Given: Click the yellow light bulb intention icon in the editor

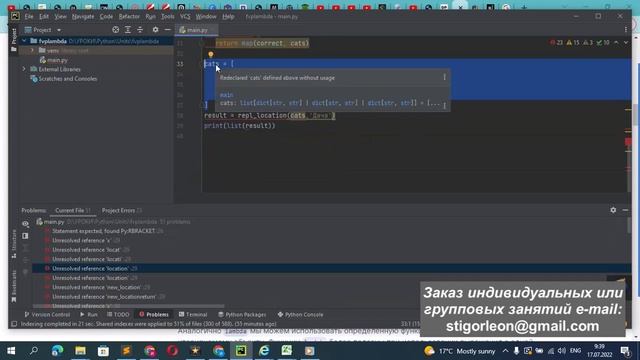Looking at the screenshot, I should [211, 54].
